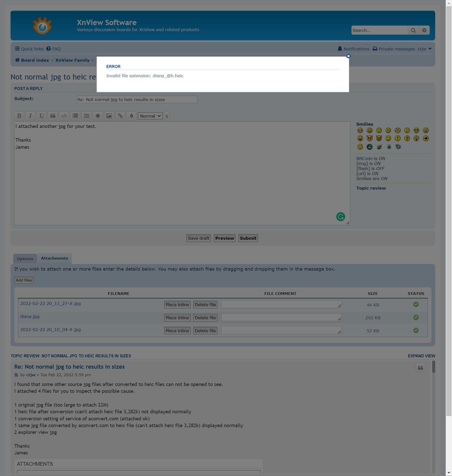Click the magnifier search icon in the header
The height and width of the screenshot is (476, 452).
tap(413, 30)
